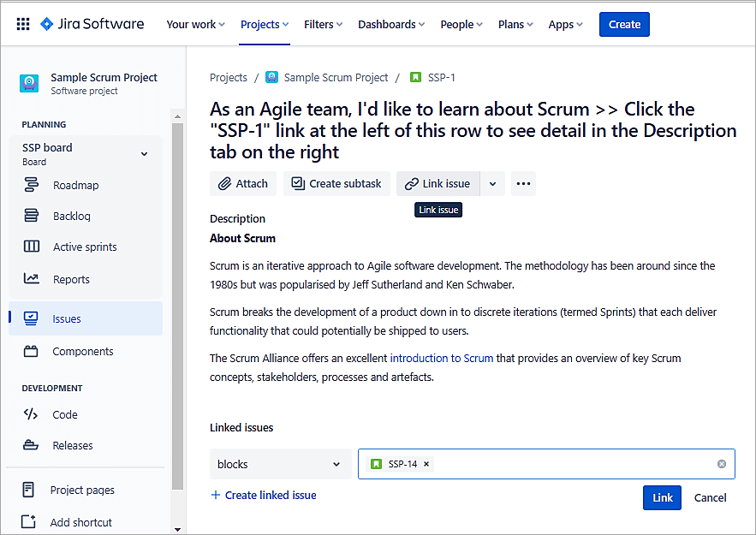Follow the introduction to Scrum link
The width and height of the screenshot is (756, 535).
[441, 358]
